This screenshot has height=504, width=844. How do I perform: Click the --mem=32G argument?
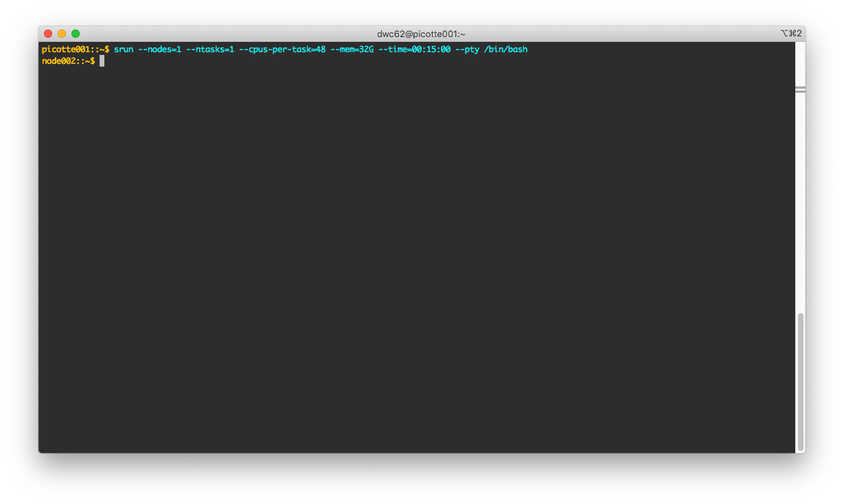point(352,49)
